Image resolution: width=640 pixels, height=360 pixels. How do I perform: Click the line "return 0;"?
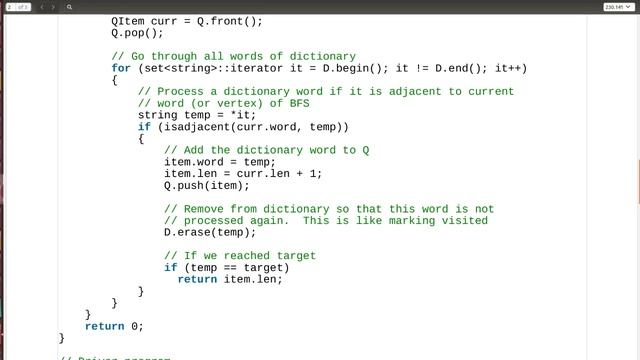pyautogui.click(x=114, y=327)
